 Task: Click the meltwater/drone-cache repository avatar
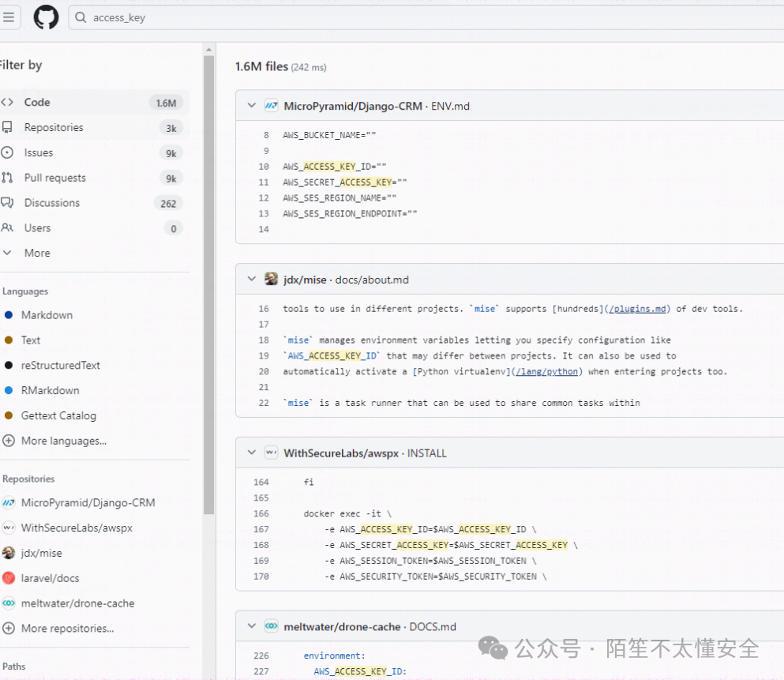coord(9,603)
